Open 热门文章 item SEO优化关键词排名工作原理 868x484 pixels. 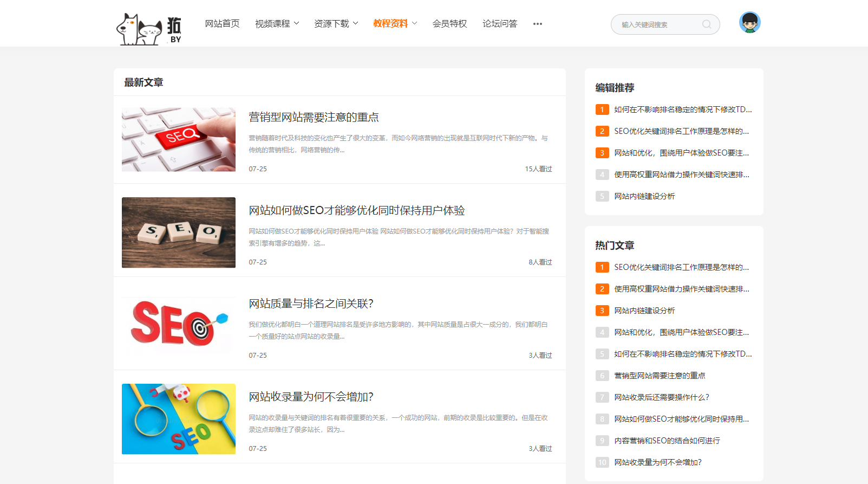click(x=682, y=267)
